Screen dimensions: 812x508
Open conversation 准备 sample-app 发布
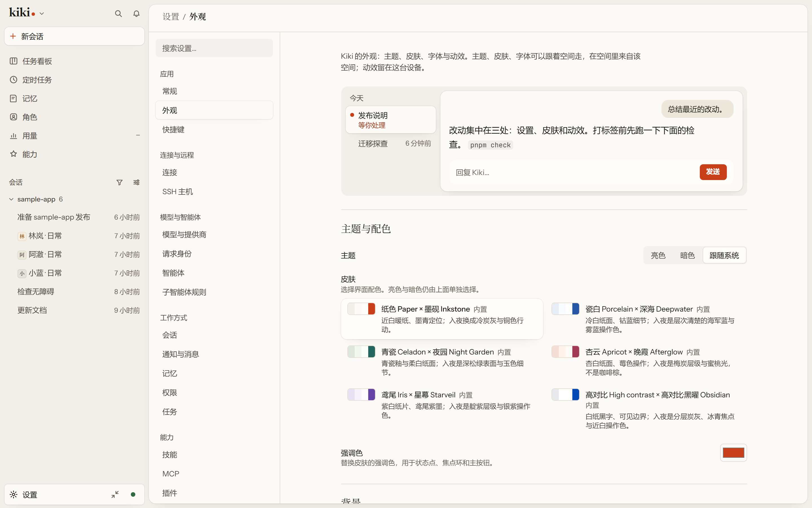point(74,217)
